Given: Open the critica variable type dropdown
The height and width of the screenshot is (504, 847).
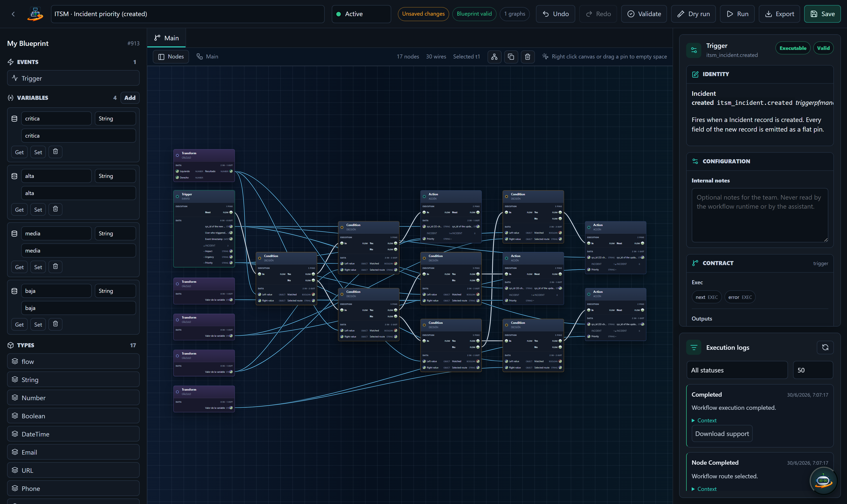Looking at the screenshot, I should click(115, 118).
